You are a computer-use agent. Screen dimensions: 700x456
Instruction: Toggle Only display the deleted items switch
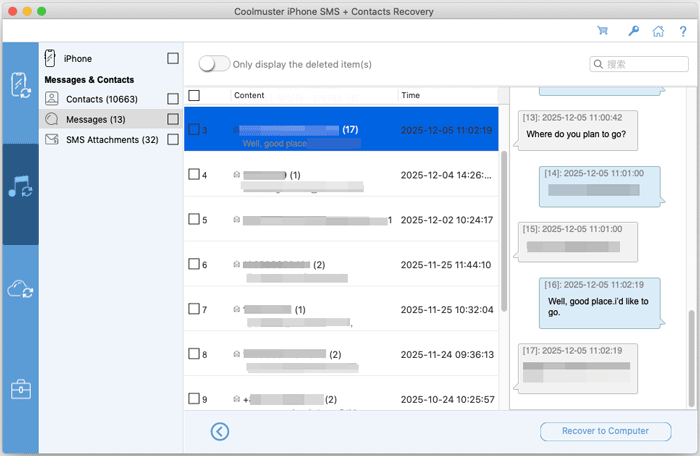point(214,64)
